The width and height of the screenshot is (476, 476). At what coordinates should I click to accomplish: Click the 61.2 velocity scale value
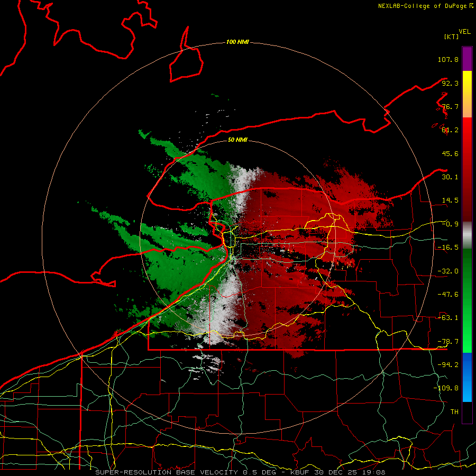450,130
